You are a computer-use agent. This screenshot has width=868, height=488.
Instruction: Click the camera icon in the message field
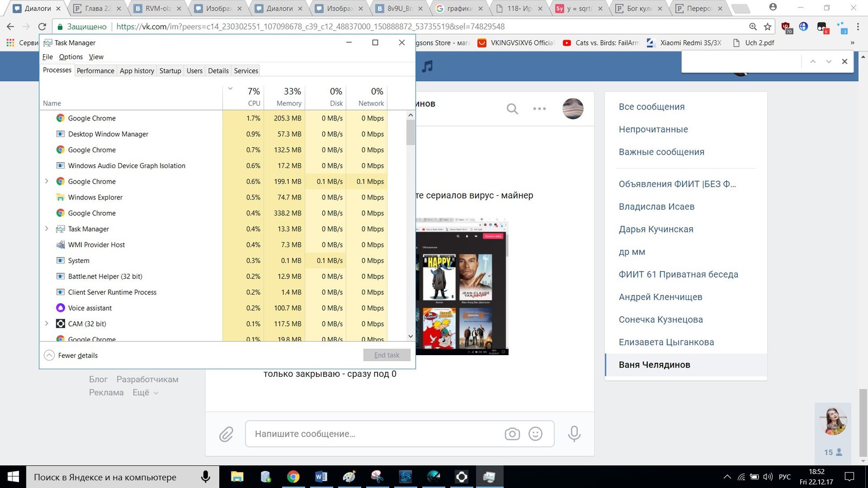point(512,434)
